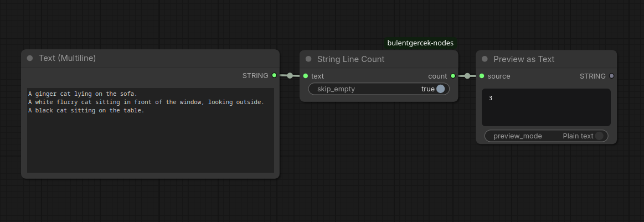This screenshot has height=222, width=644.
Task: Click link midpoint between count and source
Action: point(467,76)
